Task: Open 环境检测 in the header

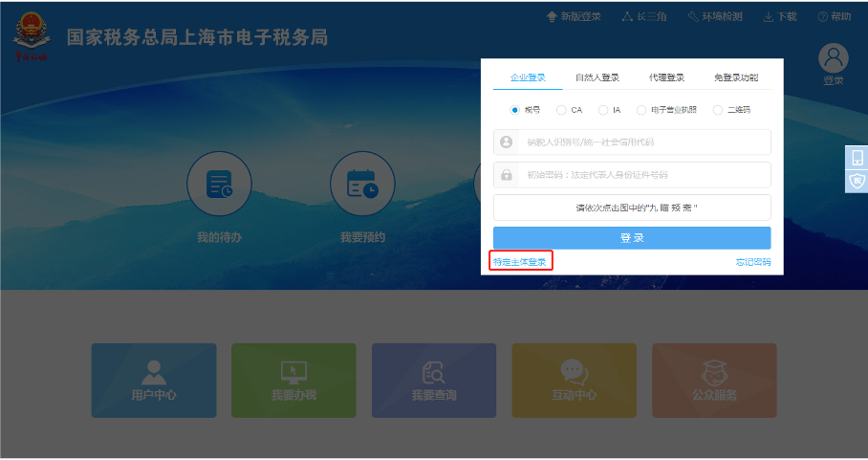Action: (x=715, y=16)
